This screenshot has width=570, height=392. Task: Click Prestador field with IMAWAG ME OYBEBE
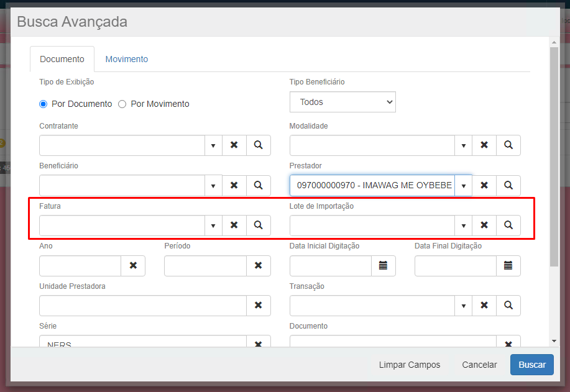point(372,185)
